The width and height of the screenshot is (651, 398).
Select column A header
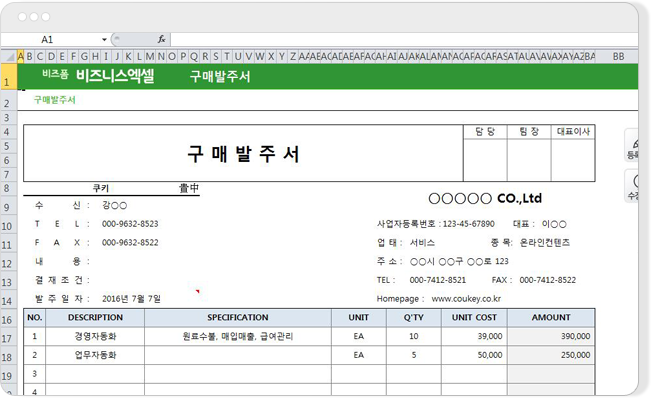[20, 56]
